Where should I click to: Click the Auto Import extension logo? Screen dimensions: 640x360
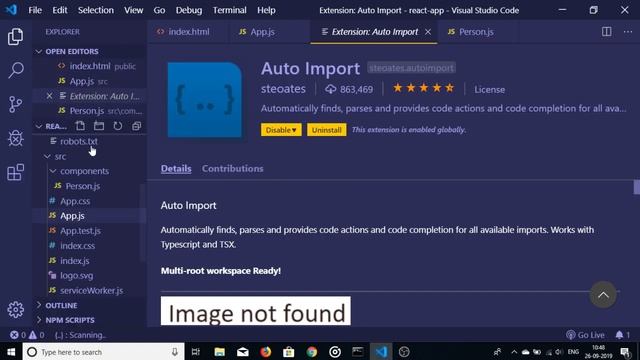[x=204, y=100]
